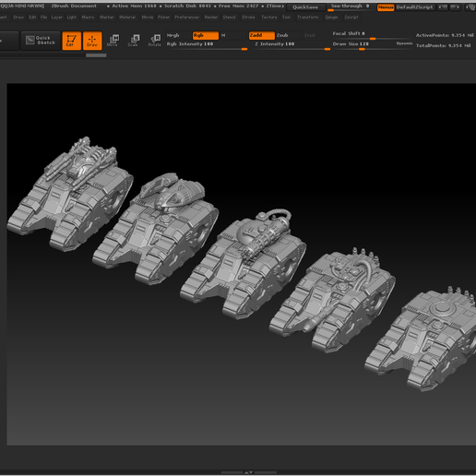Toggle Zadd sculpt mode
476x476 pixels.
(262, 35)
